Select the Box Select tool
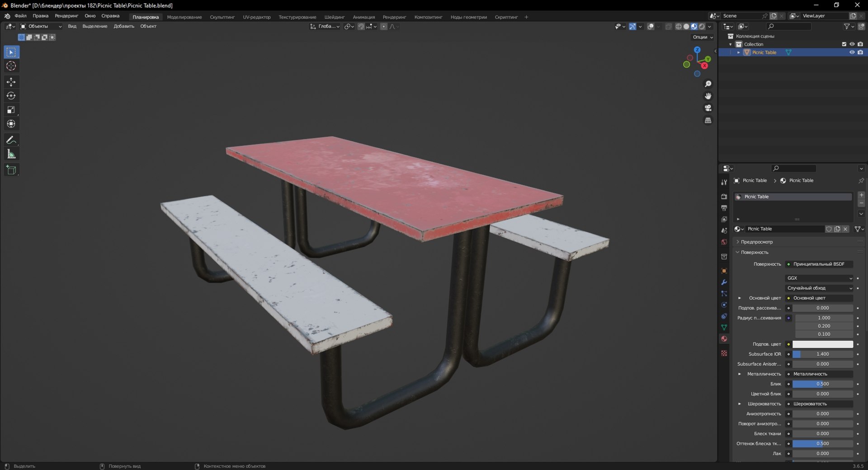The image size is (868, 470). pyautogui.click(x=11, y=52)
